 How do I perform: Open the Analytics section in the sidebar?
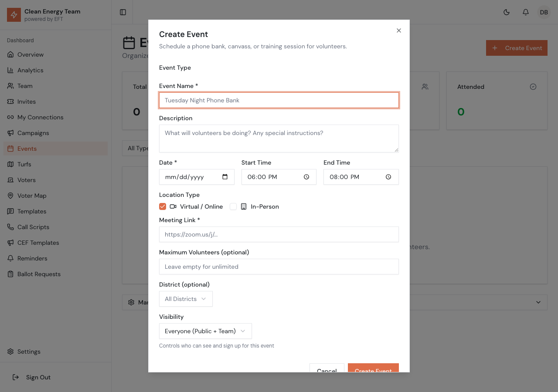(x=31, y=70)
